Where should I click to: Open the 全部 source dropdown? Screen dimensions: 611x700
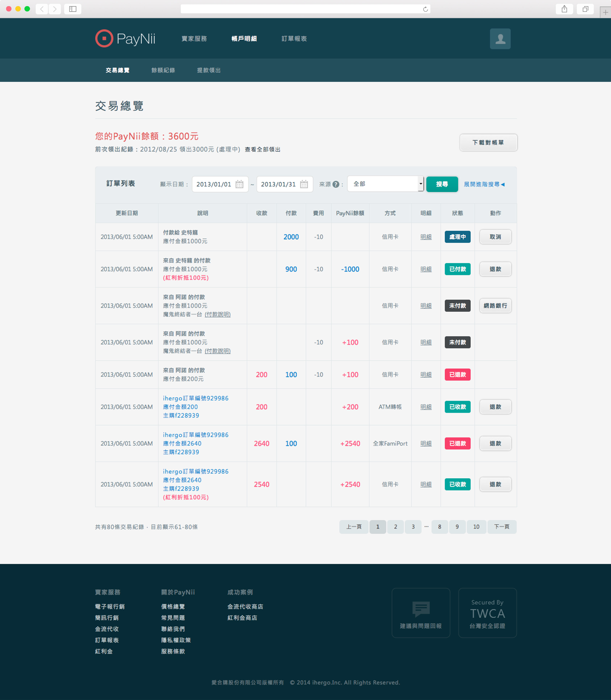tap(385, 184)
